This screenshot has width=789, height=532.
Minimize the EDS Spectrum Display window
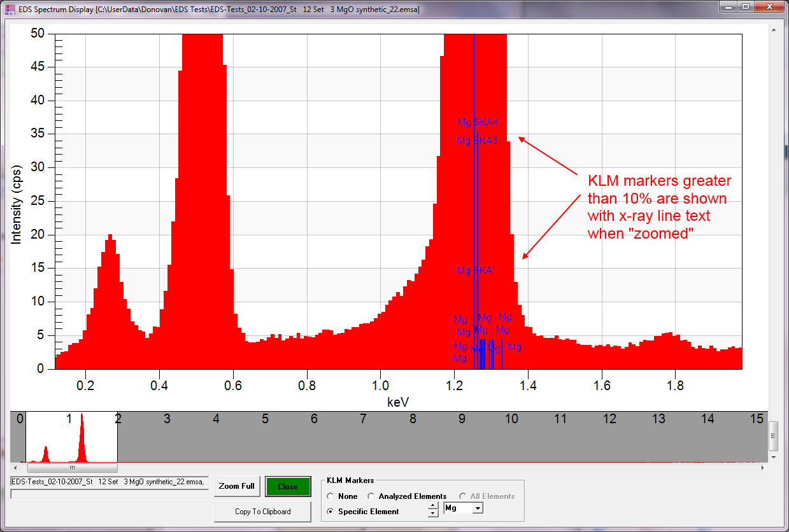point(727,6)
